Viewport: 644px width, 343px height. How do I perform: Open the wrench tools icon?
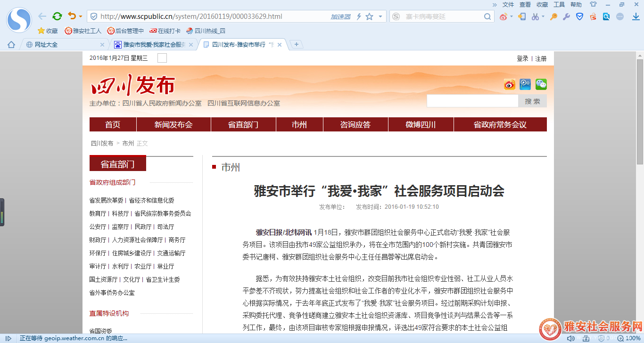(x=567, y=16)
